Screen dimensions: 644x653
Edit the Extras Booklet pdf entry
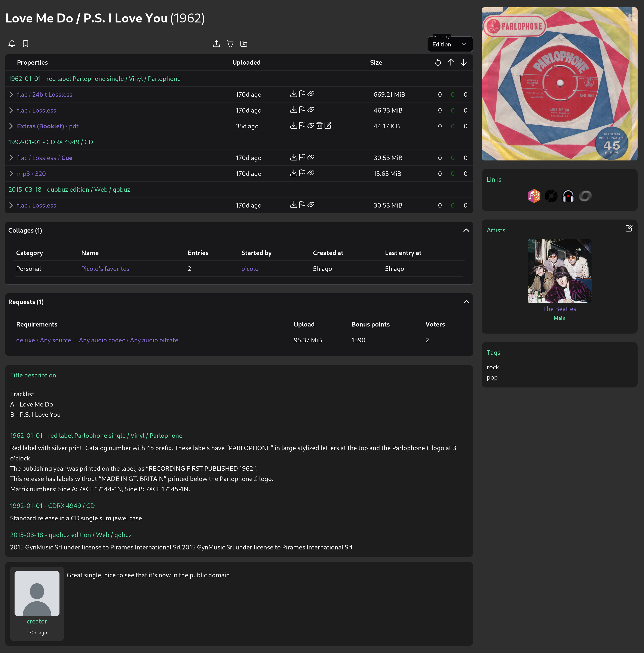328,126
